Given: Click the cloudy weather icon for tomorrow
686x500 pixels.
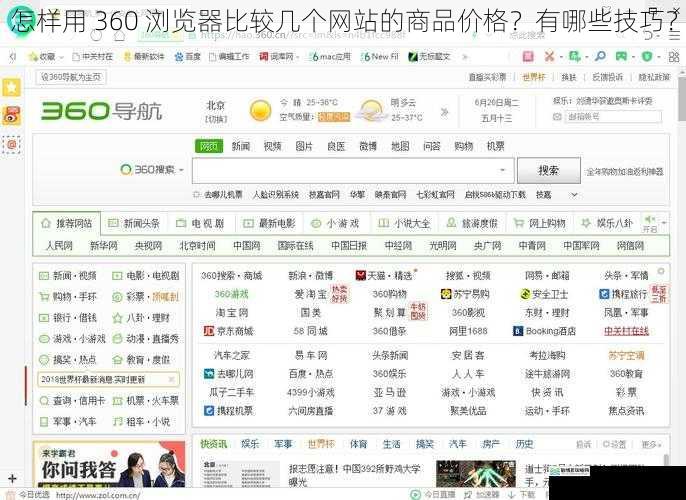Looking at the screenshot, I should 371,110.
